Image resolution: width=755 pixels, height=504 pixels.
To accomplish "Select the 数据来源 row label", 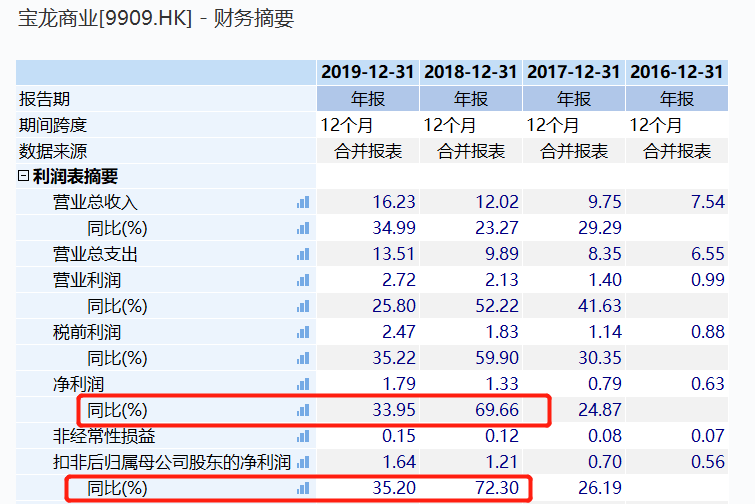I will point(52,151).
